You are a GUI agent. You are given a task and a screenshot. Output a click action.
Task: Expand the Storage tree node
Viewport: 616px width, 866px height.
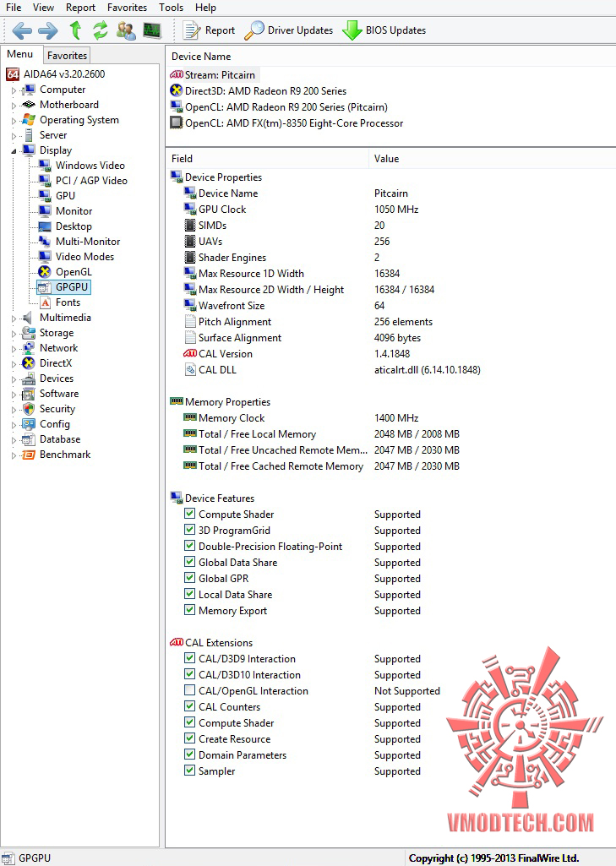[x=14, y=333]
